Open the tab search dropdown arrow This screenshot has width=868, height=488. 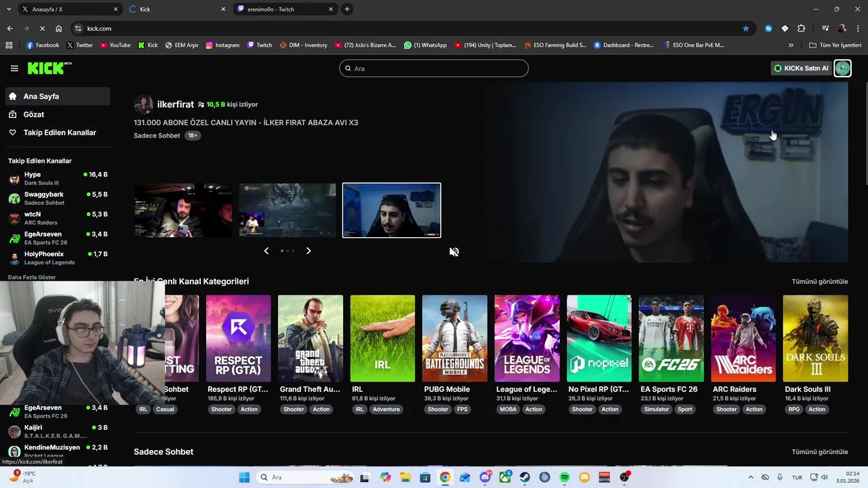tap(8, 9)
